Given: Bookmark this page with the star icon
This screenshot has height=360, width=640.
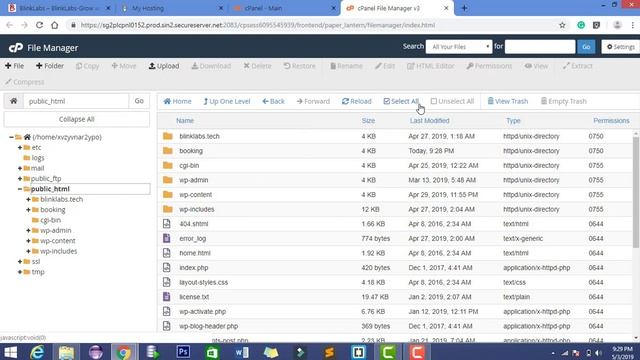Looking at the screenshot, I should 562,25.
